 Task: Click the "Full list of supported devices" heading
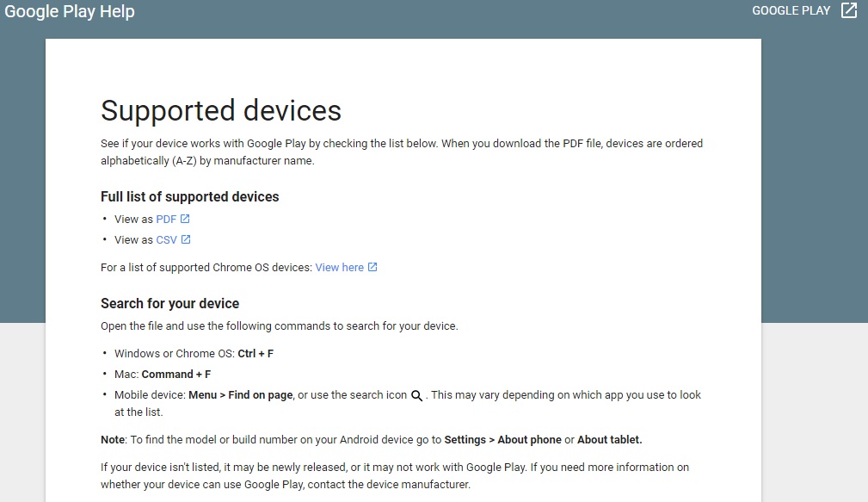click(x=189, y=197)
